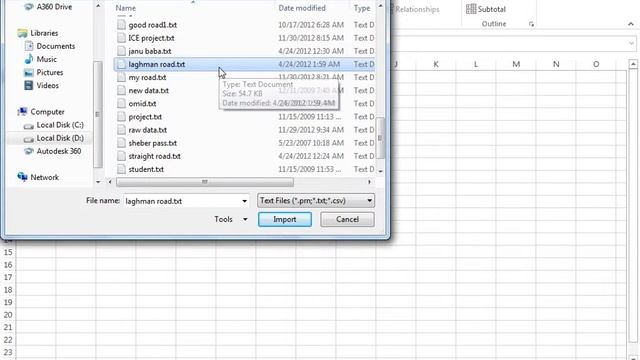Select Network in the navigation pane
Screen dimensions: 640x360
[x=44, y=177]
